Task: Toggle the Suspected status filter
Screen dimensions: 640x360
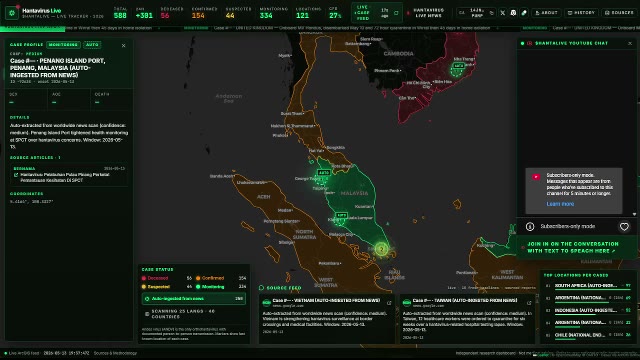Action: (x=167, y=287)
